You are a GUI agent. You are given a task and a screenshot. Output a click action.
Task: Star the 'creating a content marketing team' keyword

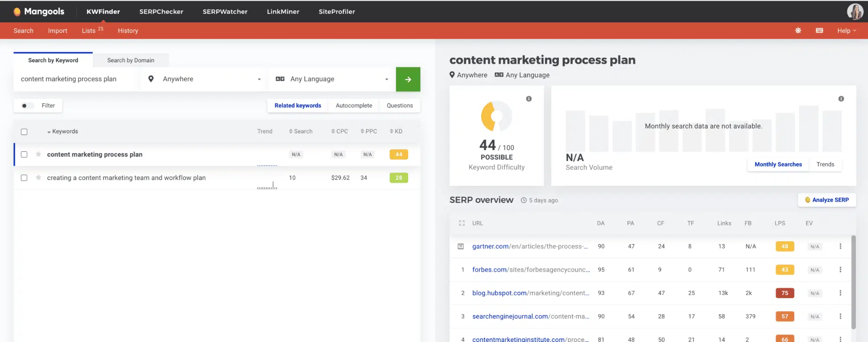[39, 178]
